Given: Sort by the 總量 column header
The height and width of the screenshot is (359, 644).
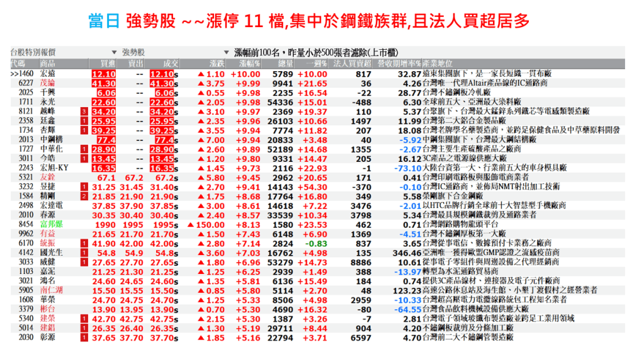Looking at the screenshot, I should tap(285, 64).
